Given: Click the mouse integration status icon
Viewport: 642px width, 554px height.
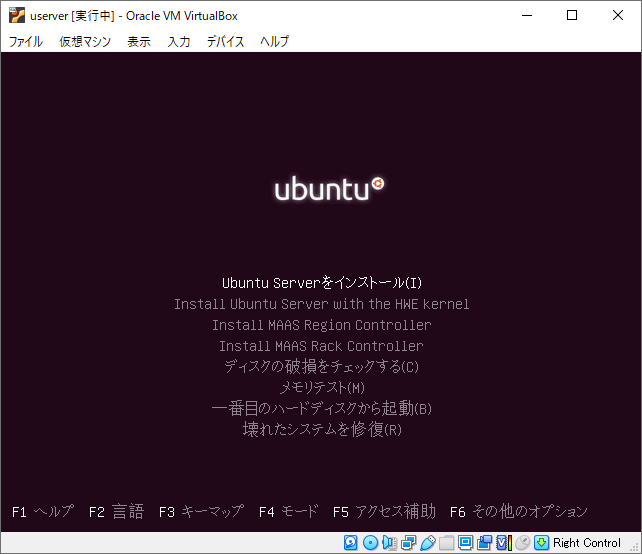Looking at the screenshot, I should click(522, 542).
